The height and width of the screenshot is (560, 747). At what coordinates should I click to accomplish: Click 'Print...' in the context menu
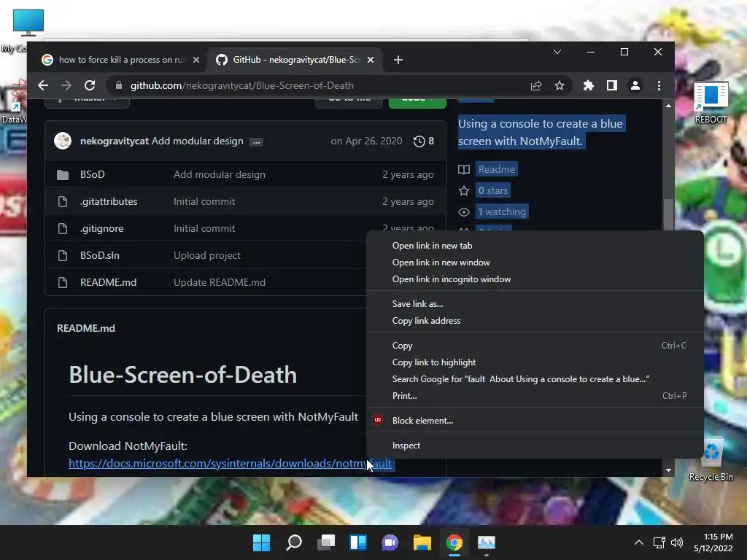click(535, 396)
